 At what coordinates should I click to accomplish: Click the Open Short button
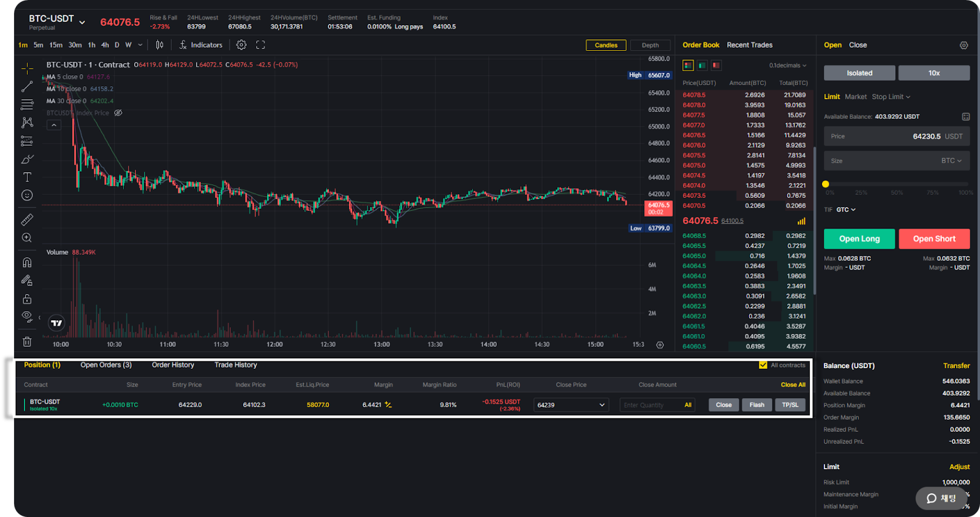point(934,239)
